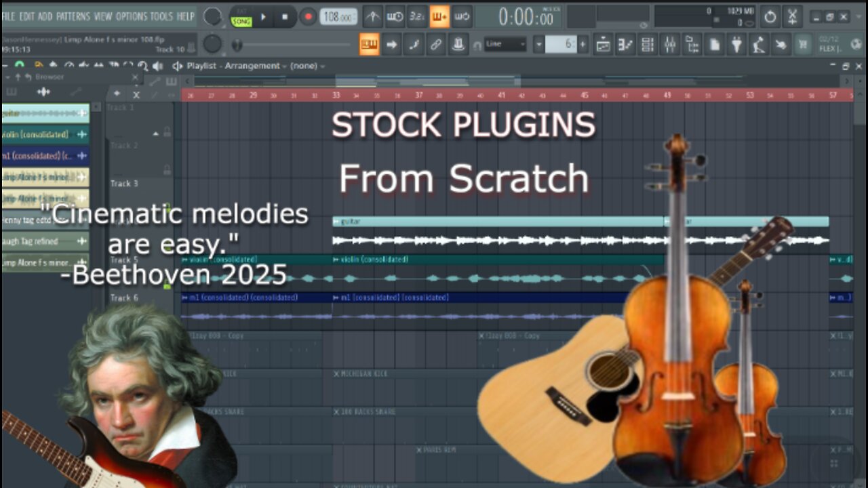Viewport: 868px width, 488px height.
Task: Open the Playlist view icon
Action: [603, 45]
